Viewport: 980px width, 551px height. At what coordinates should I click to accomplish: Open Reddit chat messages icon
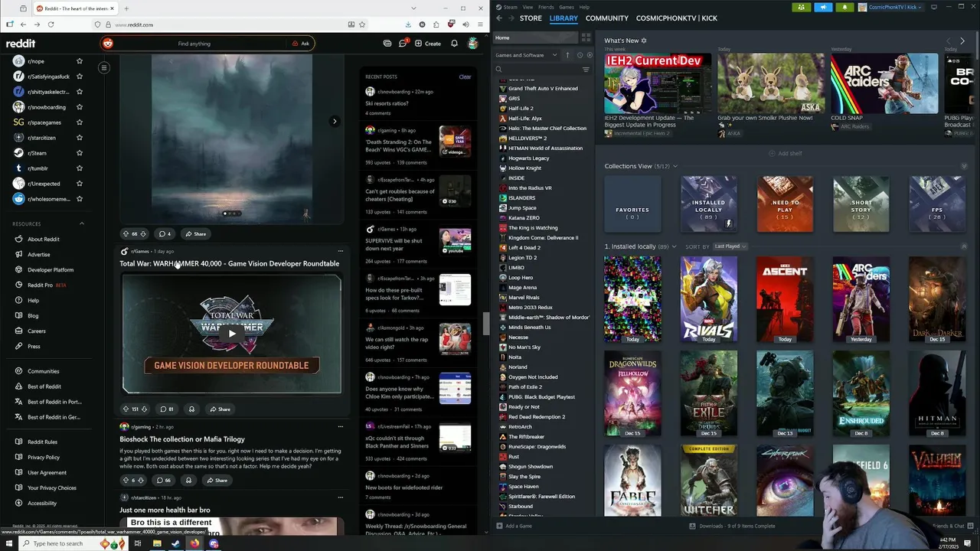[403, 44]
